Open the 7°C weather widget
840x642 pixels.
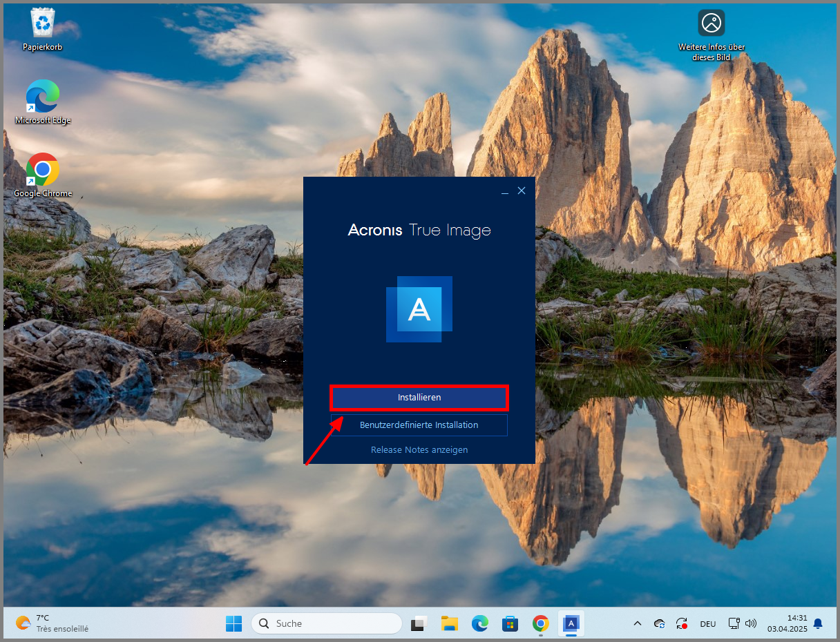[x=41, y=623]
